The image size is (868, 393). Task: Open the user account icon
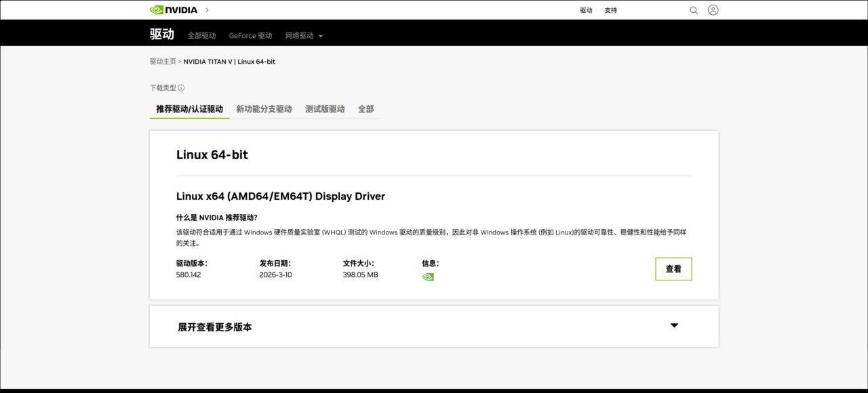point(713,10)
